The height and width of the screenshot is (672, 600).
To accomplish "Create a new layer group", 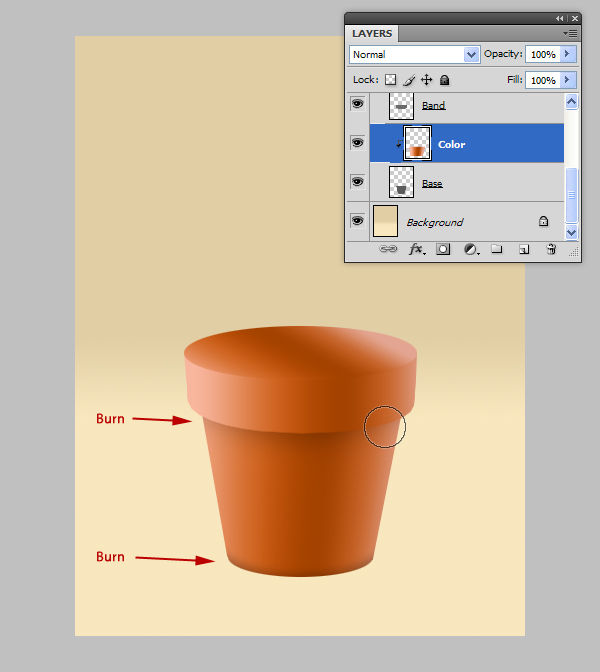I will click(497, 250).
